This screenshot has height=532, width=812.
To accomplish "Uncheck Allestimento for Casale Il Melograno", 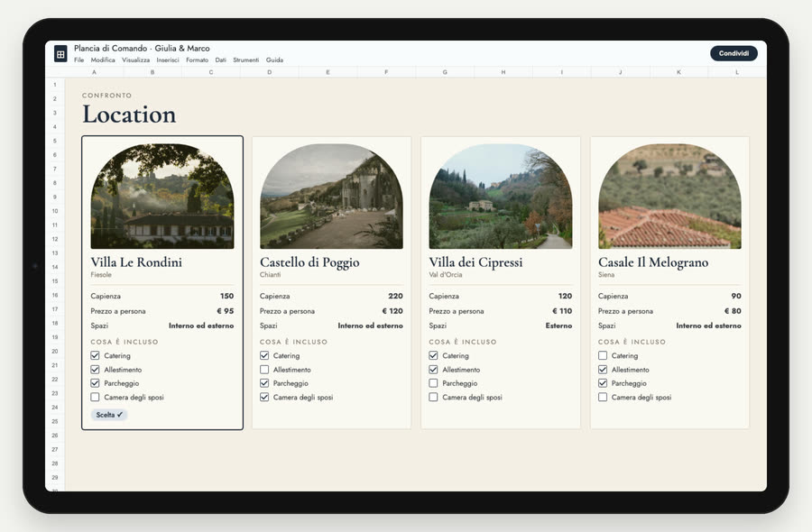I will pos(603,370).
